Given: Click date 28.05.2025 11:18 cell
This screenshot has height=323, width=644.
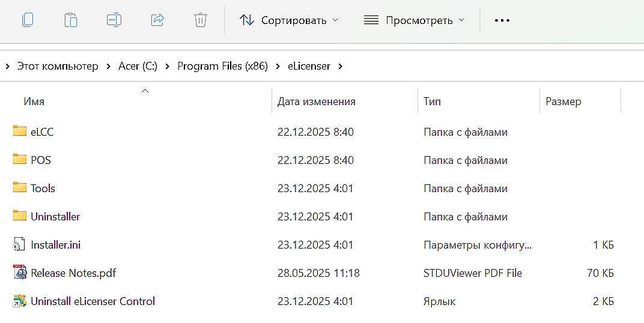Looking at the screenshot, I should 319,273.
